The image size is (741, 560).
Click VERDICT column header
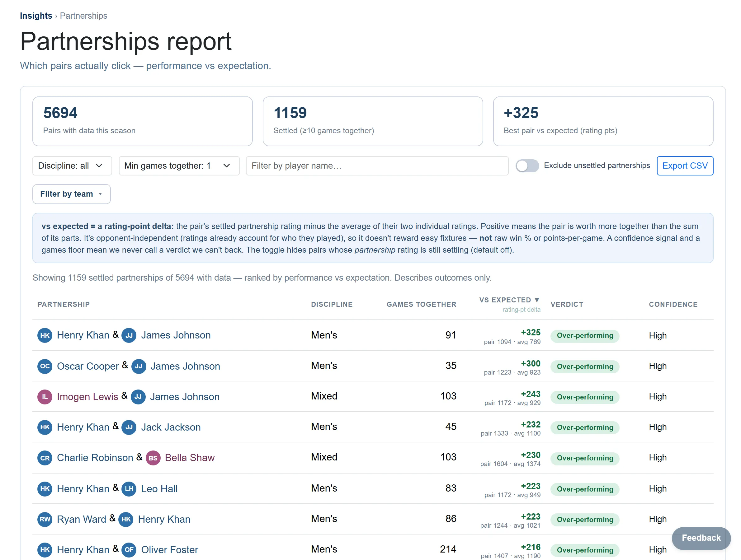pyautogui.click(x=567, y=304)
